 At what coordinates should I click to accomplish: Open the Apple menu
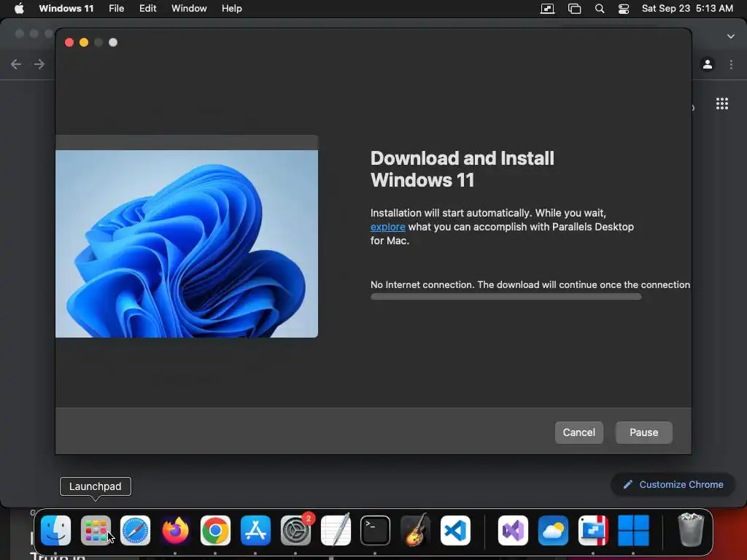click(19, 8)
